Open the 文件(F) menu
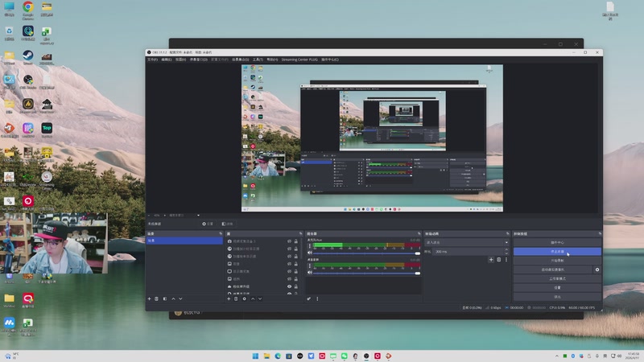This screenshot has height=362, width=644. tap(152, 60)
